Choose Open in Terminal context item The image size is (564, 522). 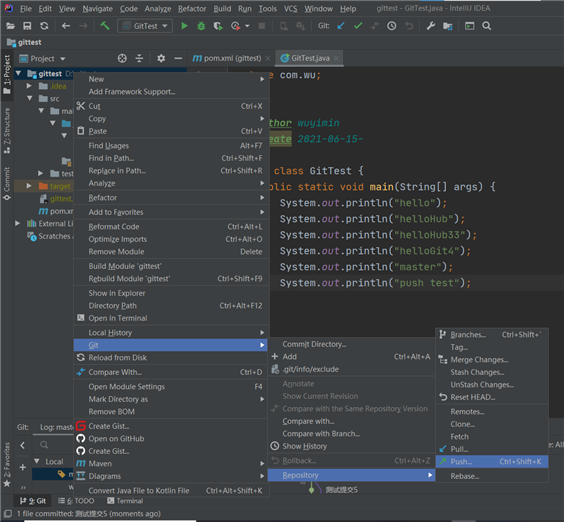171,318
